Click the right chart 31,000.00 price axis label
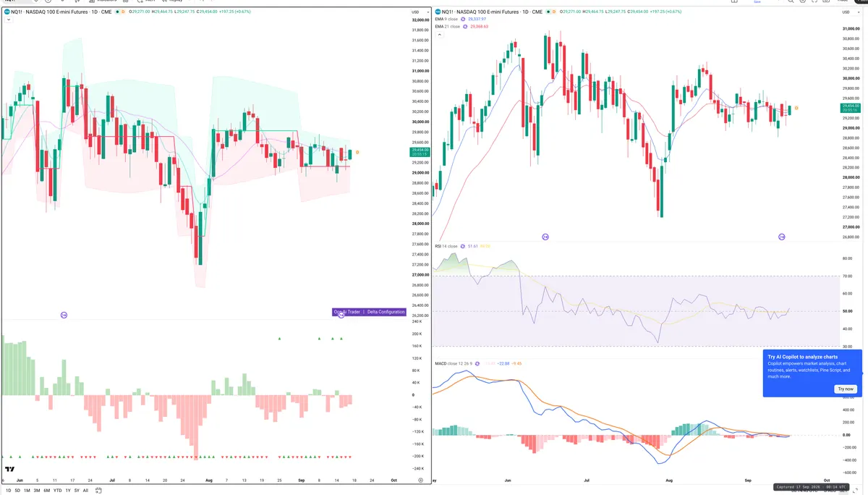Viewport: 868px width, 495px height. click(851, 28)
